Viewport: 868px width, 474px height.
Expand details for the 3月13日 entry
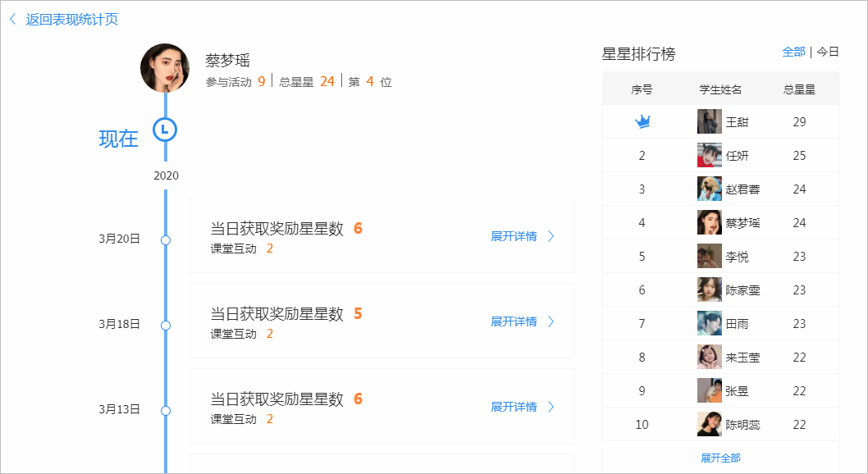point(523,407)
